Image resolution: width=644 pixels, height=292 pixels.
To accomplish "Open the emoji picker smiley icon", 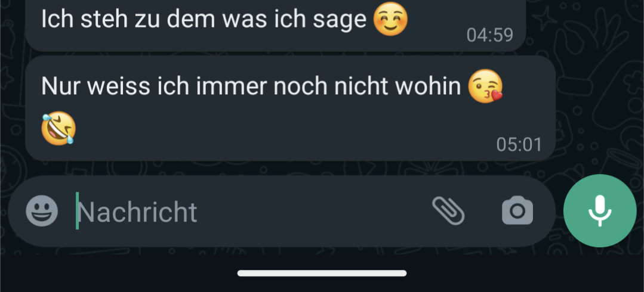I will pos(42,211).
